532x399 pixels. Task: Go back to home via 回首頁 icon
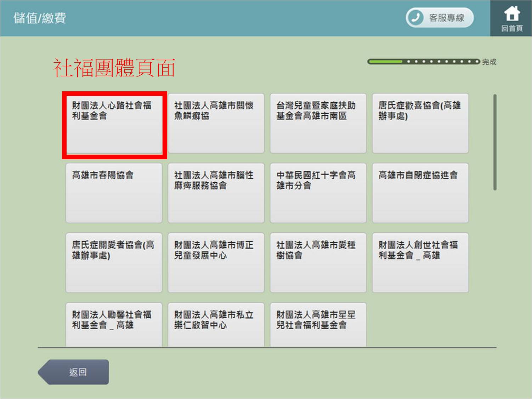pyautogui.click(x=511, y=18)
